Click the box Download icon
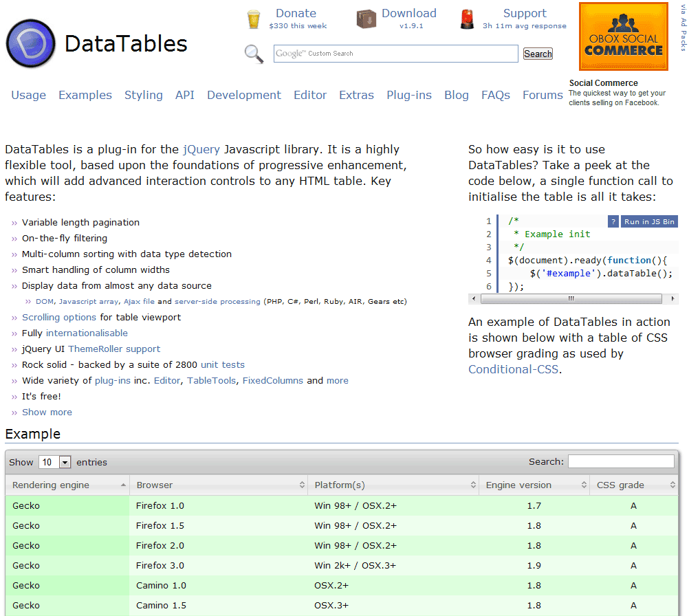Screen dimensions: 689x616 (x=366, y=19)
